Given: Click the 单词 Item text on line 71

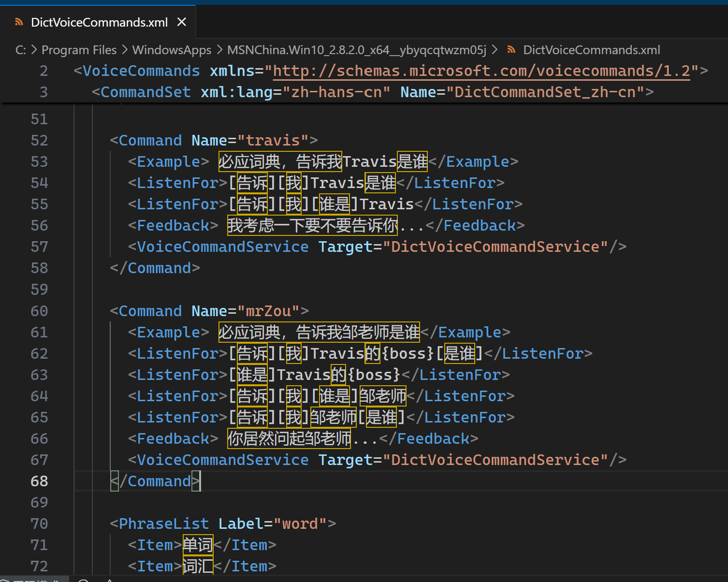Looking at the screenshot, I should [x=198, y=545].
